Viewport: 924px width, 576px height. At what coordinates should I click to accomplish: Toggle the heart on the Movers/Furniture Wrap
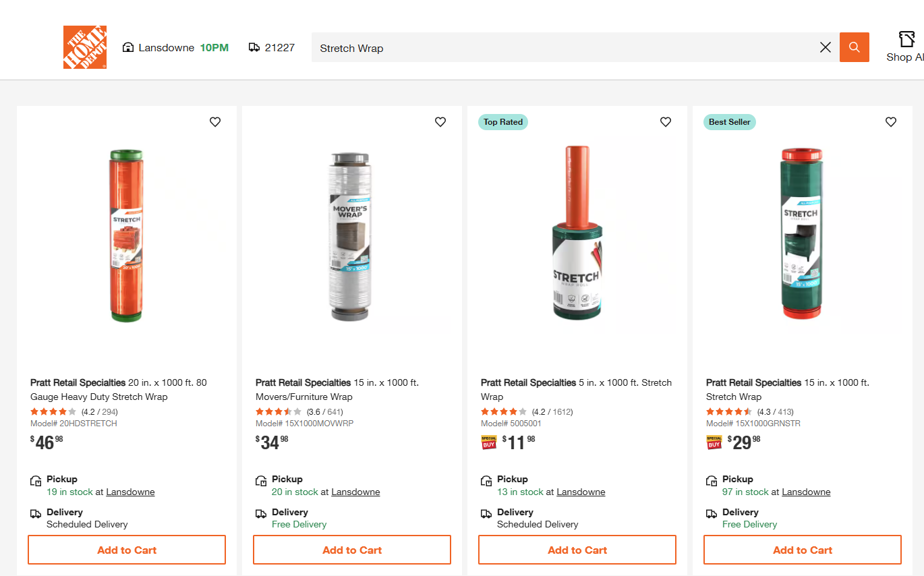[440, 122]
